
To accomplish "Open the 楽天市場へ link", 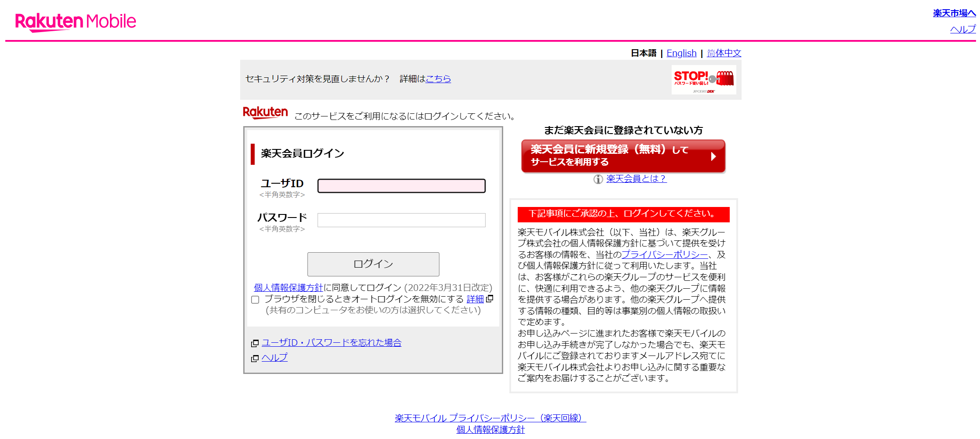I will (x=954, y=13).
